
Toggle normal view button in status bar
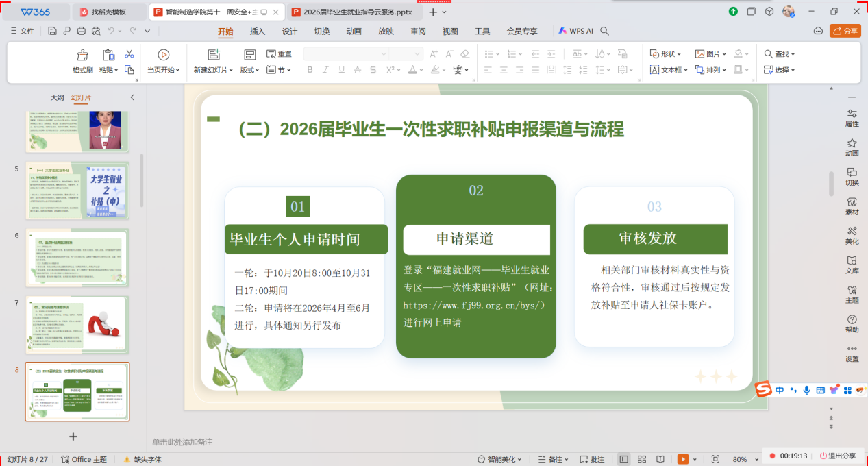623,459
